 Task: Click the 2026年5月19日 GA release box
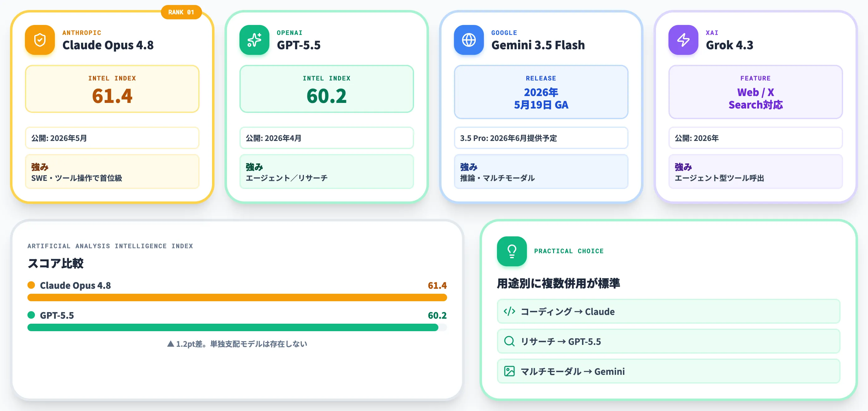[541, 92]
